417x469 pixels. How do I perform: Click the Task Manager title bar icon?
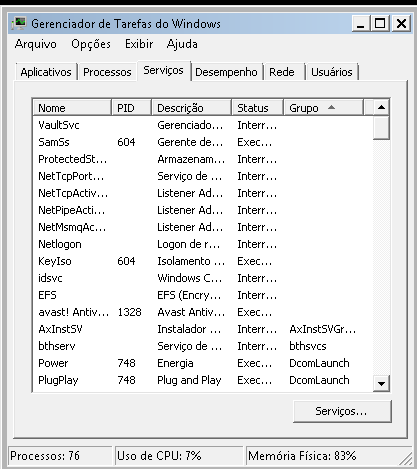tap(19, 23)
